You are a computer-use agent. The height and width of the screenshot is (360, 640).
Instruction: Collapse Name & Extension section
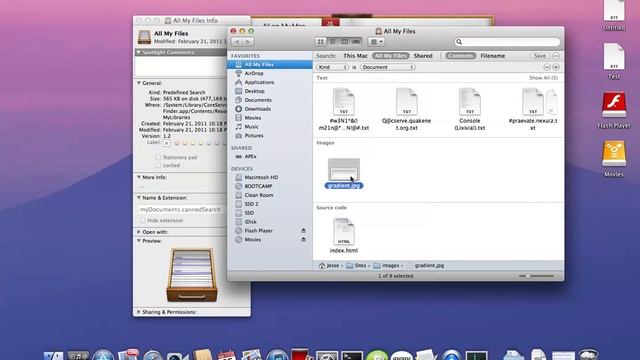point(139,198)
